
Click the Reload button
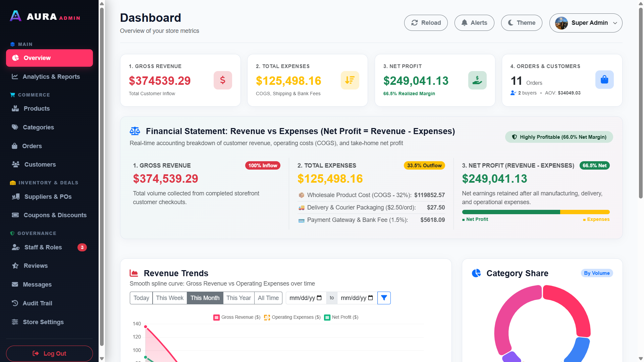426,23
